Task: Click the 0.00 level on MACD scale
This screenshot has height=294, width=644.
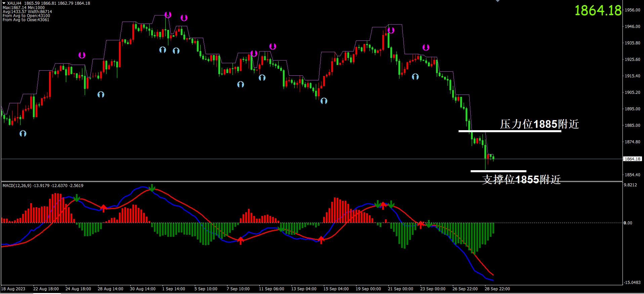Action: [x=628, y=223]
